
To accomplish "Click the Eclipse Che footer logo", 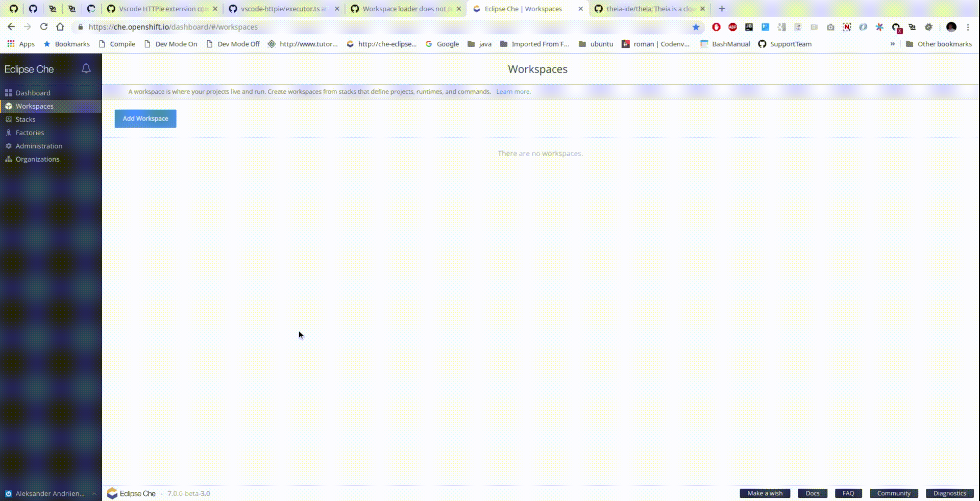I will (x=131, y=493).
